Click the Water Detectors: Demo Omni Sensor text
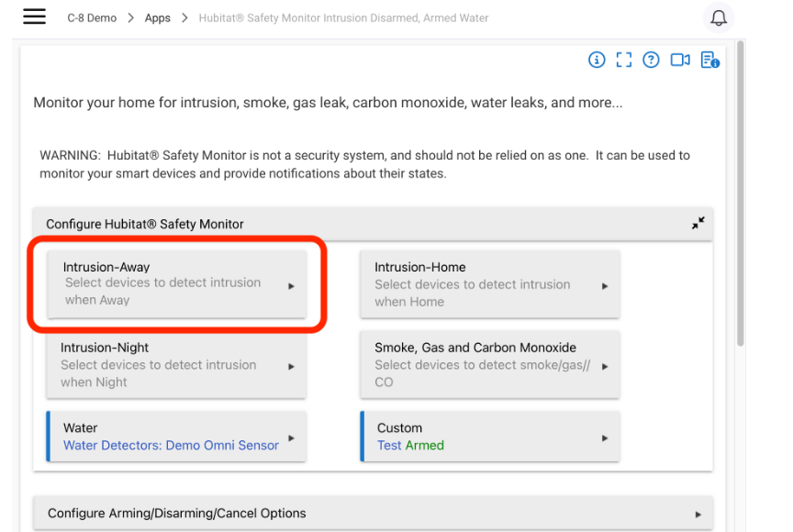The height and width of the screenshot is (532, 793). [x=171, y=445]
